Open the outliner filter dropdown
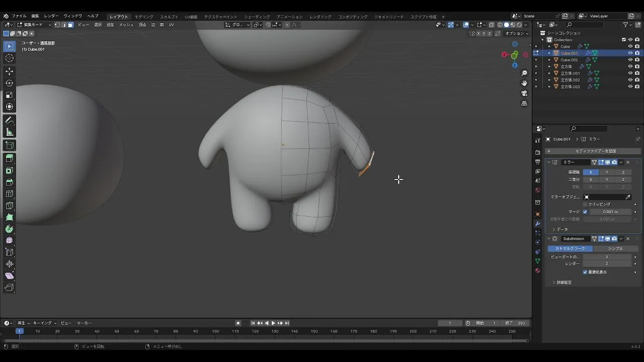The width and height of the screenshot is (644, 362). [x=627, y=25]
